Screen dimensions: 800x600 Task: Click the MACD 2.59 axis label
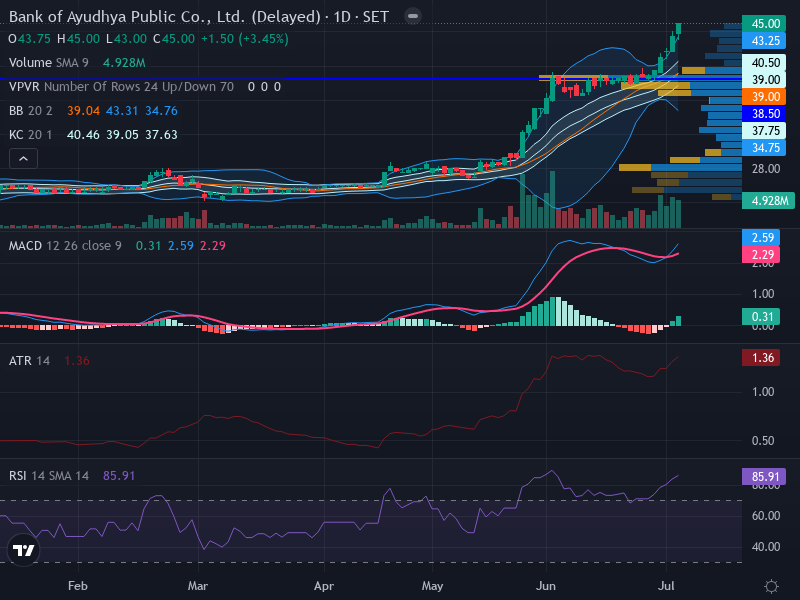point(761,238)
